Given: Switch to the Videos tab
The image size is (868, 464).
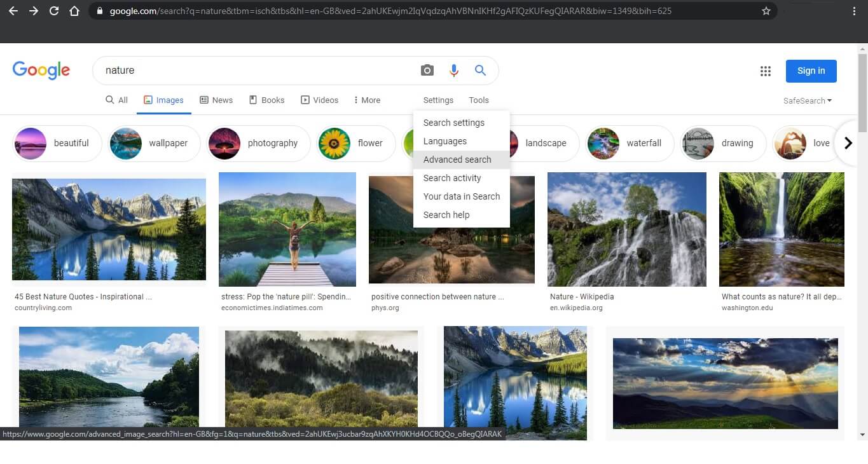Looking at the screenshot, I should tap(320, 100).
